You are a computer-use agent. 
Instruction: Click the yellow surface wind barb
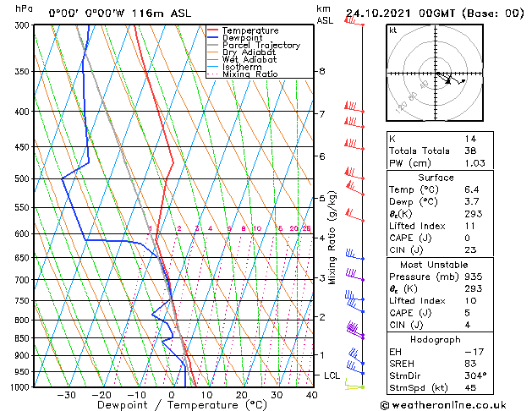(x=354, y=385)
